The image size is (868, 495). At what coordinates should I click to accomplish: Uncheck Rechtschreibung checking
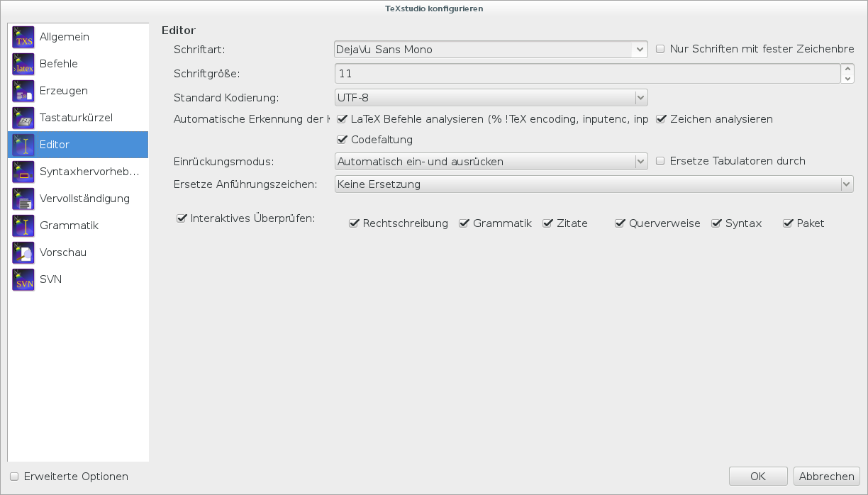(354, 223)
